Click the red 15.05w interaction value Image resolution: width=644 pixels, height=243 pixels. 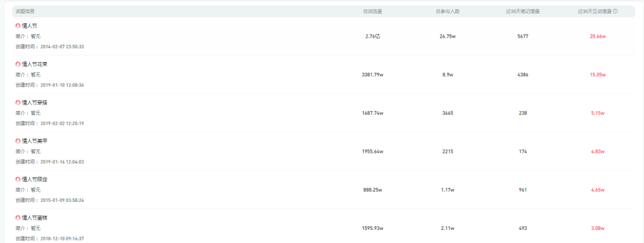pos(597,75)
